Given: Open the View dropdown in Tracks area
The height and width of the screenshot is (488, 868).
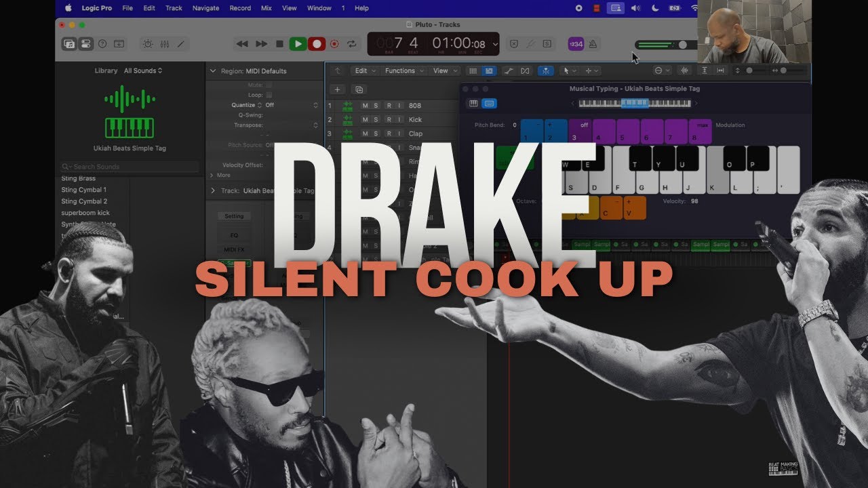Looking at the screenshot, I should [x=444, y=70].
